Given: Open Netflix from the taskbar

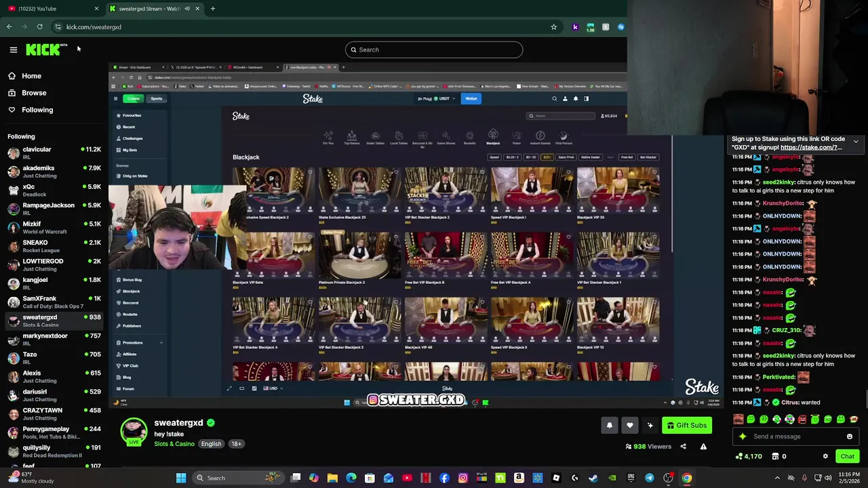Looking at the screenshot, I should coord(425,478).
